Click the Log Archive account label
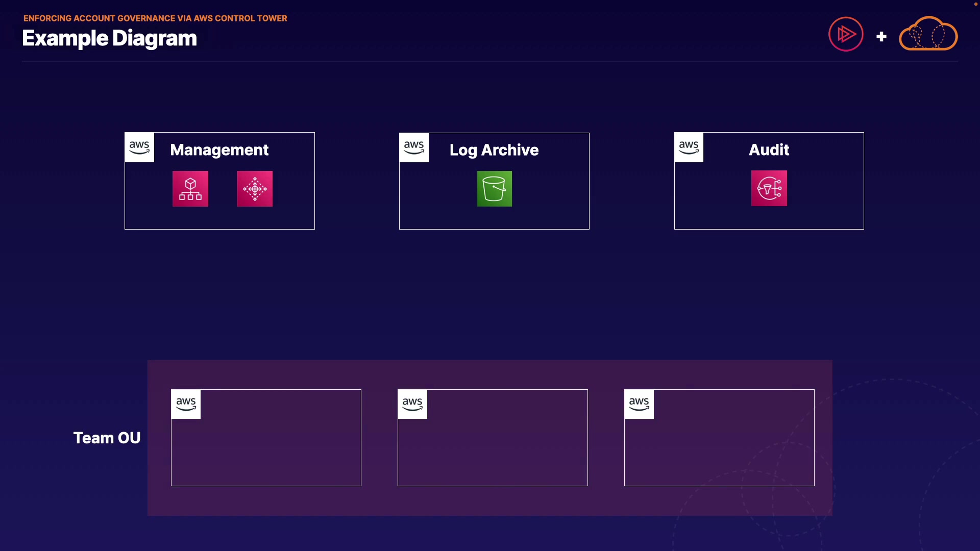Image resolution: width=980 pixels, height=551 pixels. coord(494,150)
